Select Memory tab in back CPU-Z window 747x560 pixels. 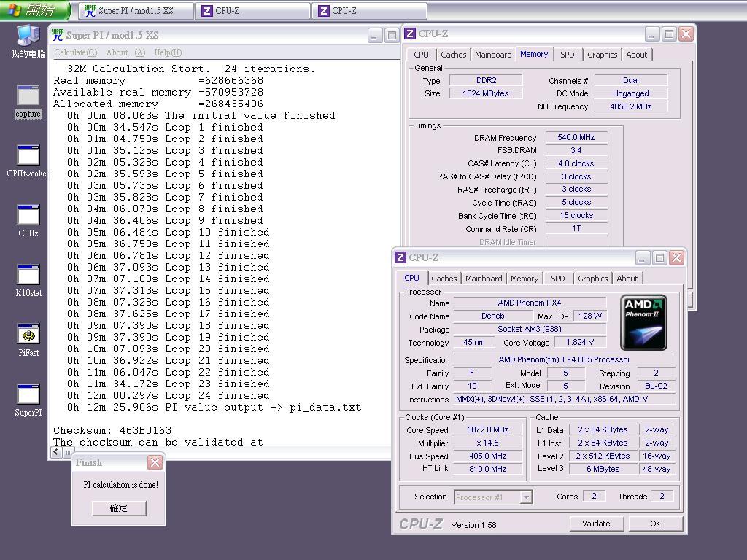point(533,54)
